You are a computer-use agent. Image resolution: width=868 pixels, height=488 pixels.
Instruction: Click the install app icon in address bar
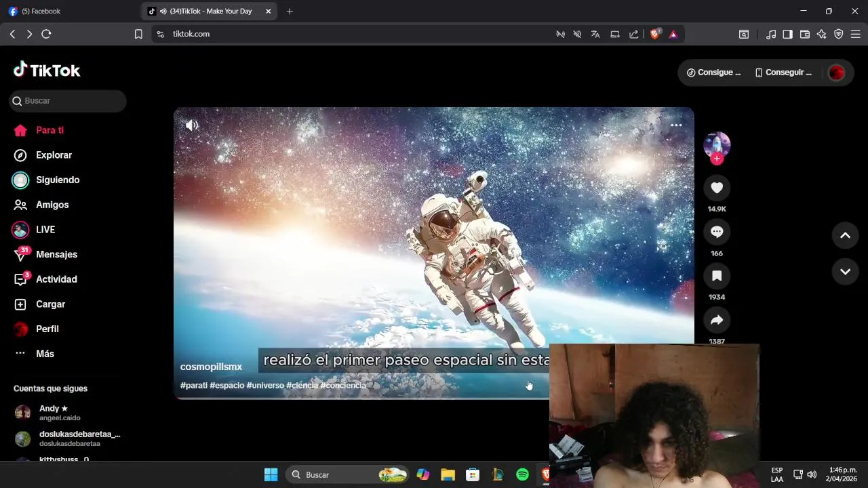tap(615, 34)
